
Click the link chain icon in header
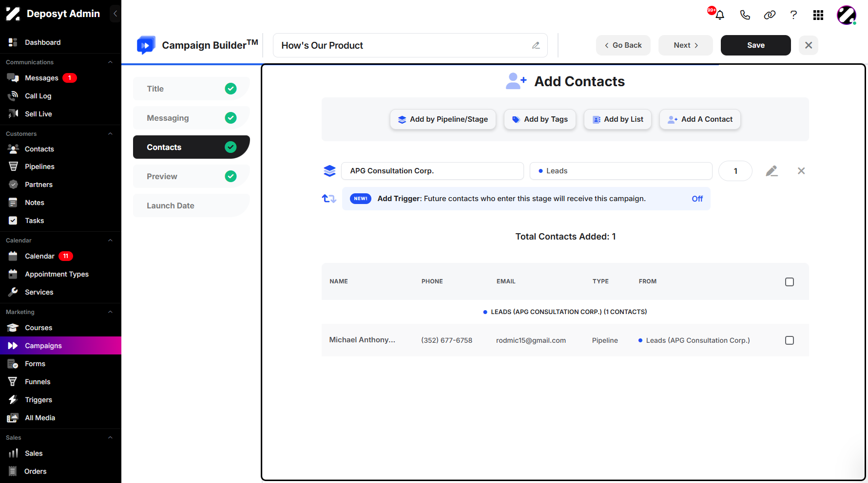(770, 15)
